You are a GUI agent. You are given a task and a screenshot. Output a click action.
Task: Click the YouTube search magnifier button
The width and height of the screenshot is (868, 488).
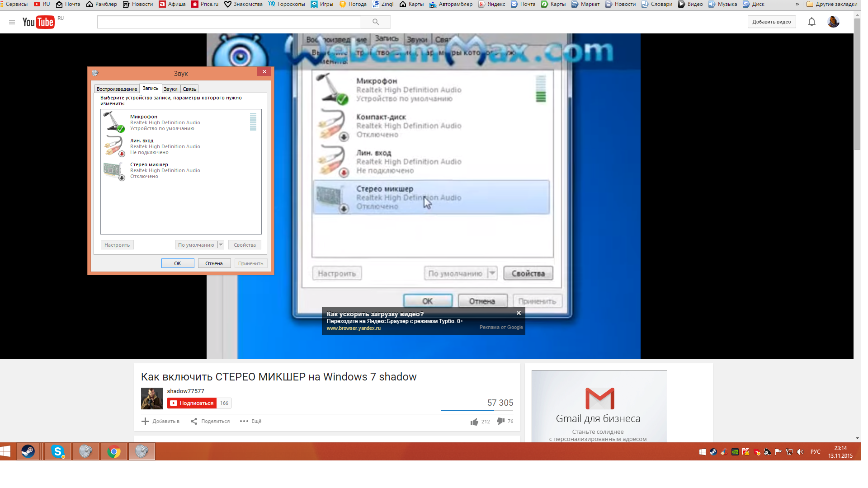376,22
